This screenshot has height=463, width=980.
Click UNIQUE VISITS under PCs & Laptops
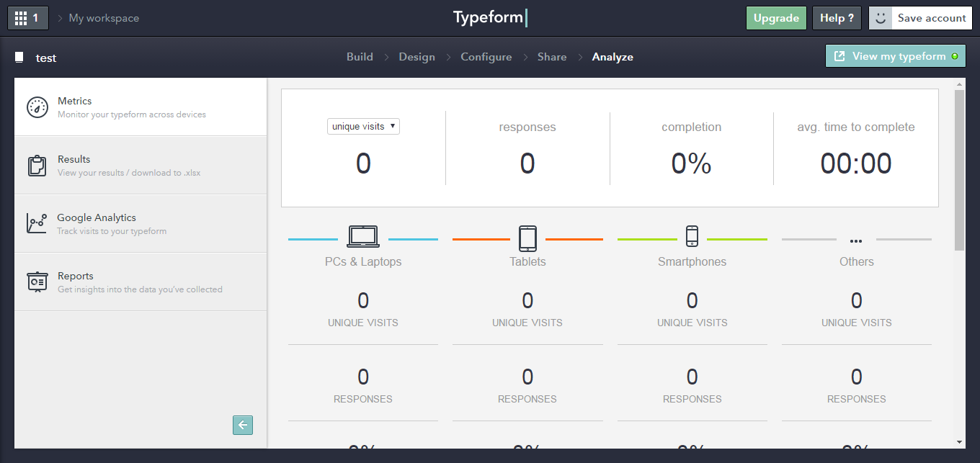coord(363,323)
